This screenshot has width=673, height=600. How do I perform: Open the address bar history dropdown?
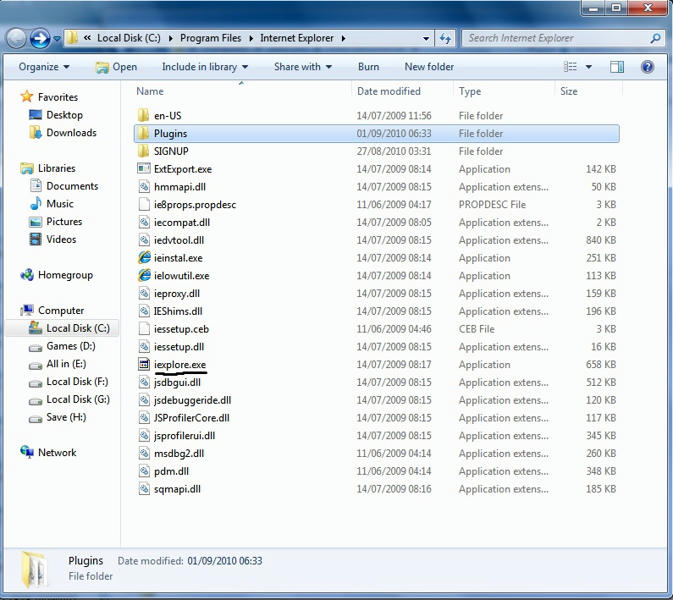(x=426, y=39)
